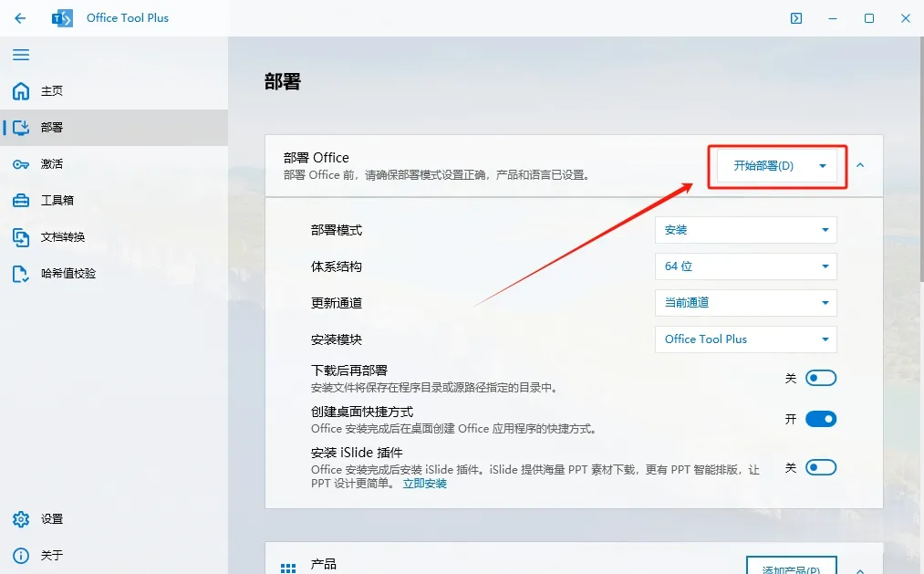
Task: Open the 部署模式 dropdown showing 安装
Action: [x=745, y=230]
